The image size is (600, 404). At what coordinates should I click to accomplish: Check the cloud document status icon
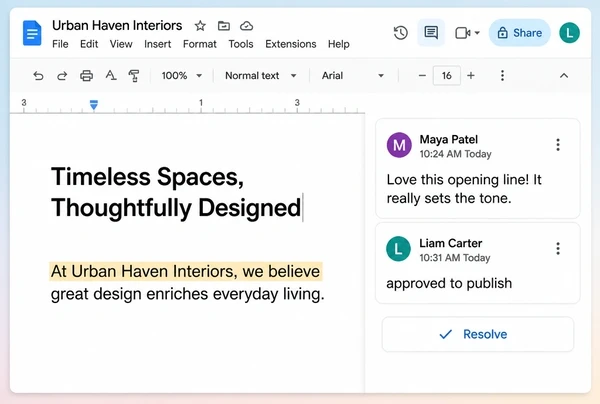click(x=246, y=26)
